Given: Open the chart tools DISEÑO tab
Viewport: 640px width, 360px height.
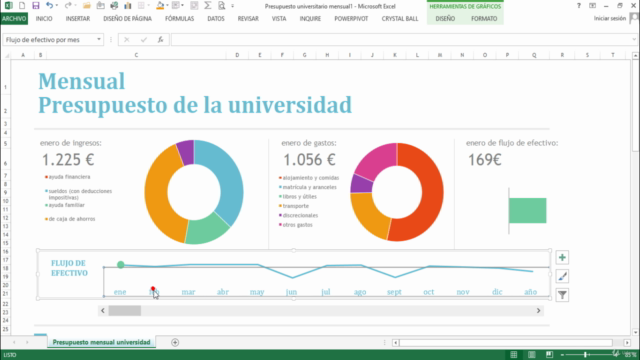Looking at the screenshot, I should (445, 18).
